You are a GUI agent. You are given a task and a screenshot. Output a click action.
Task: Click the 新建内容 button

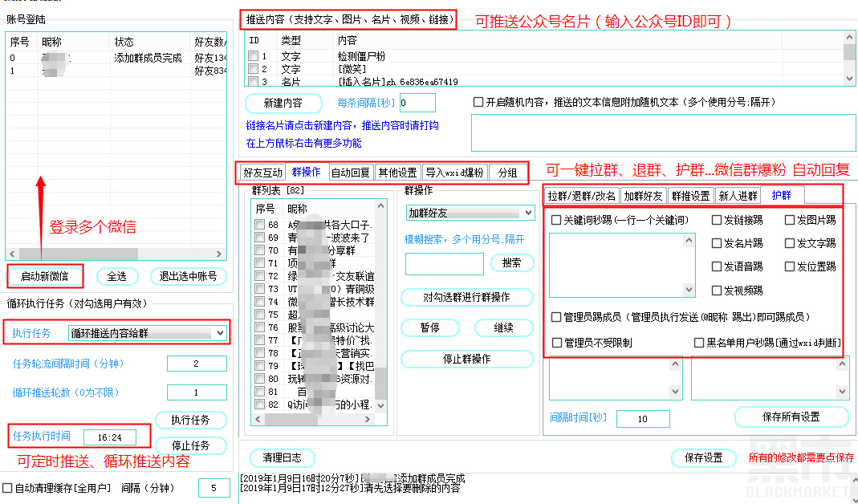[283, 103]
